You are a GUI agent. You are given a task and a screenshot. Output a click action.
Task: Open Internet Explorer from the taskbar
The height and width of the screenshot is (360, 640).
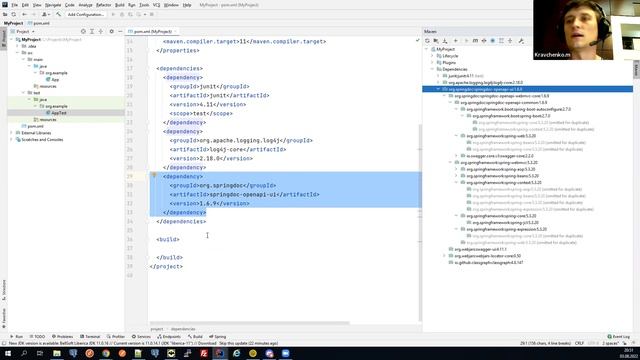236,353
